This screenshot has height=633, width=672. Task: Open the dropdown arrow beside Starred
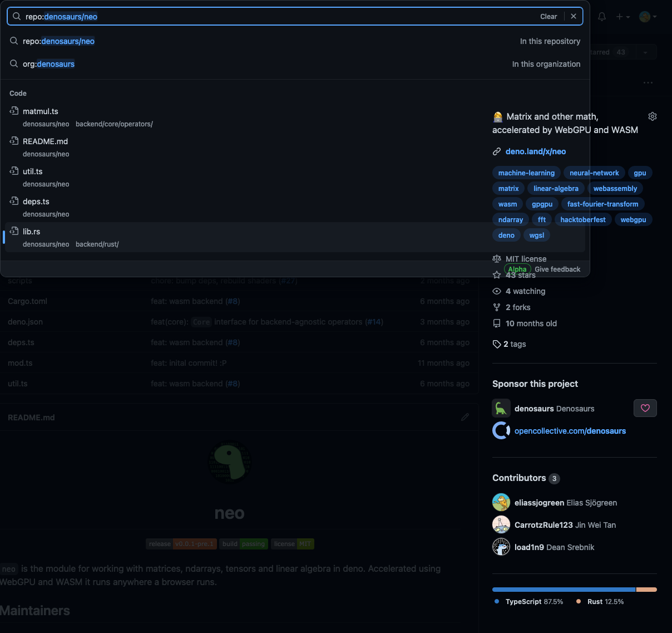coord(645,52)
